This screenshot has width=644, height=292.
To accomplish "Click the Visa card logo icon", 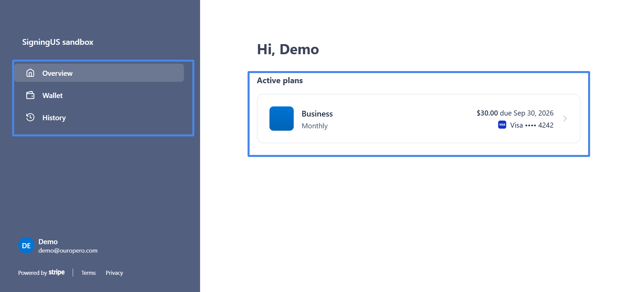I will point(502,125).
